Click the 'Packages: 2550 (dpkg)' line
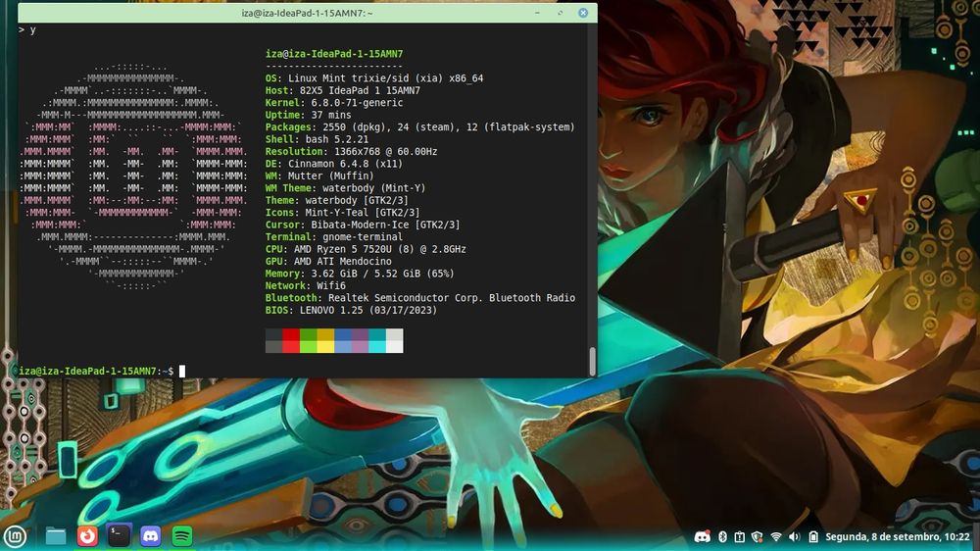Viewport: 980px width, 551px height. [x=419, y=126]
